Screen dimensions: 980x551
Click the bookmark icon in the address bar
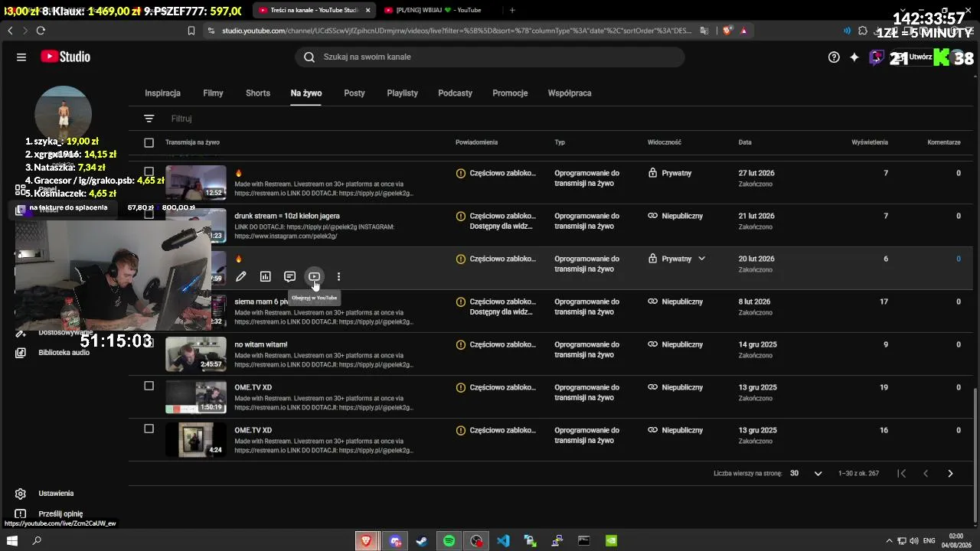click(x=191, y=31)
